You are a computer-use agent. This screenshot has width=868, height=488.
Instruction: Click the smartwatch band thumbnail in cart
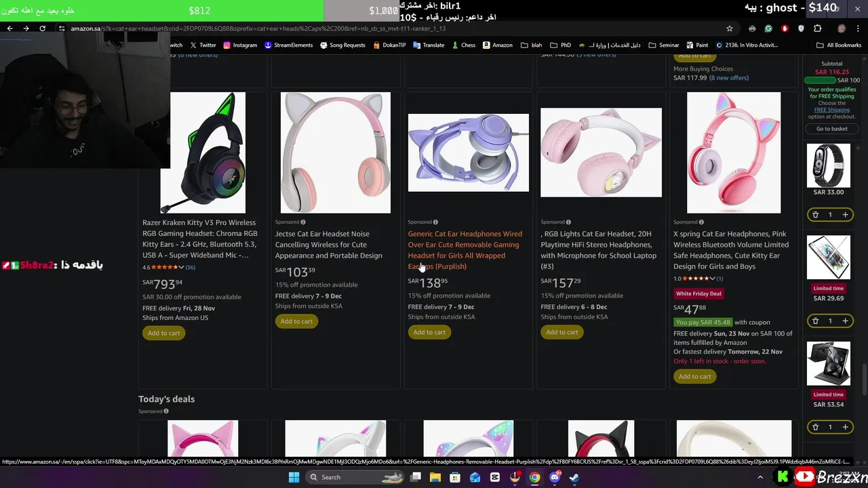828,165
